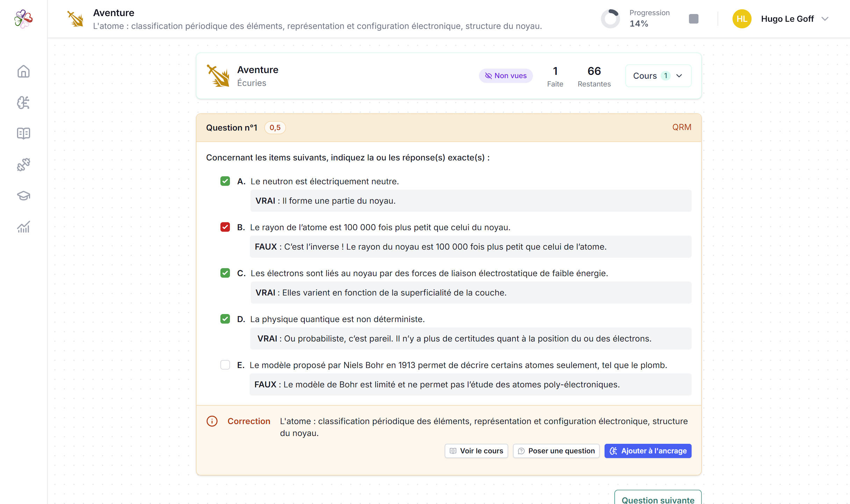Click the flower logo in the sidebar
The height and width of the screenshot is (504, 850).
click(23, 19)
